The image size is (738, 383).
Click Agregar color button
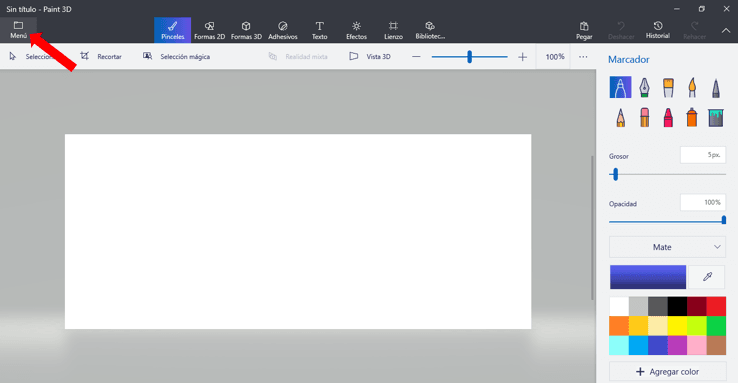click(667, 371)
